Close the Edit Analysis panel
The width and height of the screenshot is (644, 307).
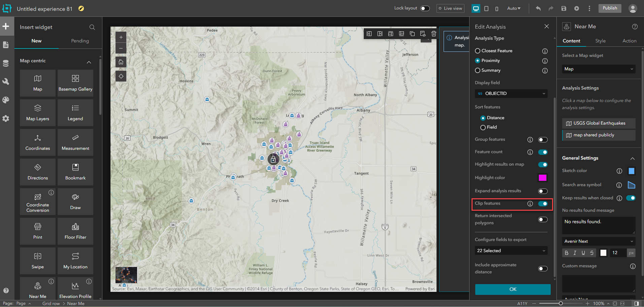coord(546,26)
